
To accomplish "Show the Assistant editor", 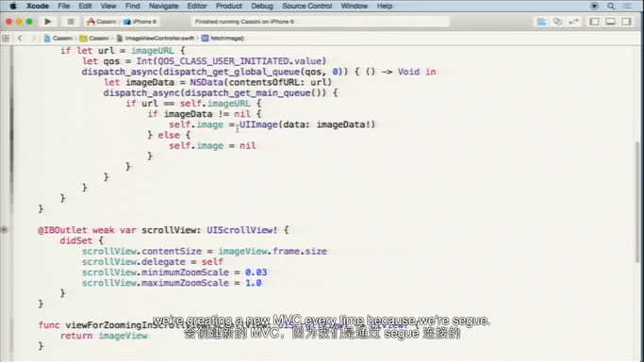I will (x=557, y=22).
